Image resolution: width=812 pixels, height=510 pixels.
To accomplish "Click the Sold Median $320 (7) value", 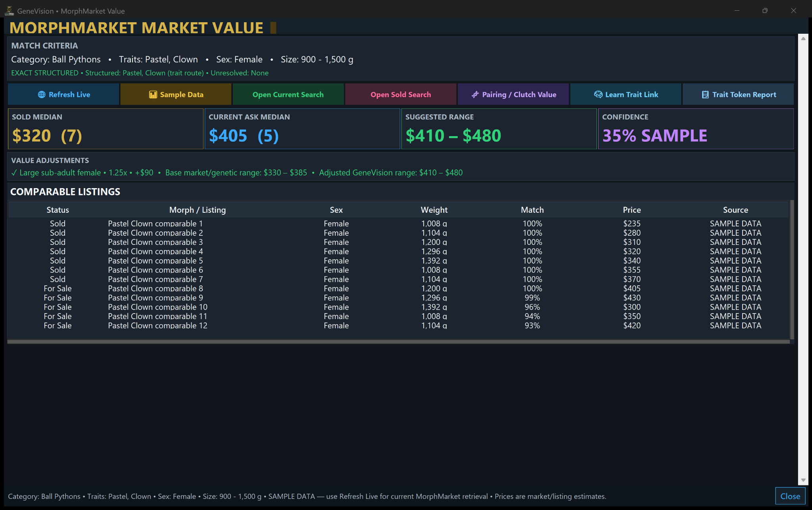I will (x=47, y=136).
